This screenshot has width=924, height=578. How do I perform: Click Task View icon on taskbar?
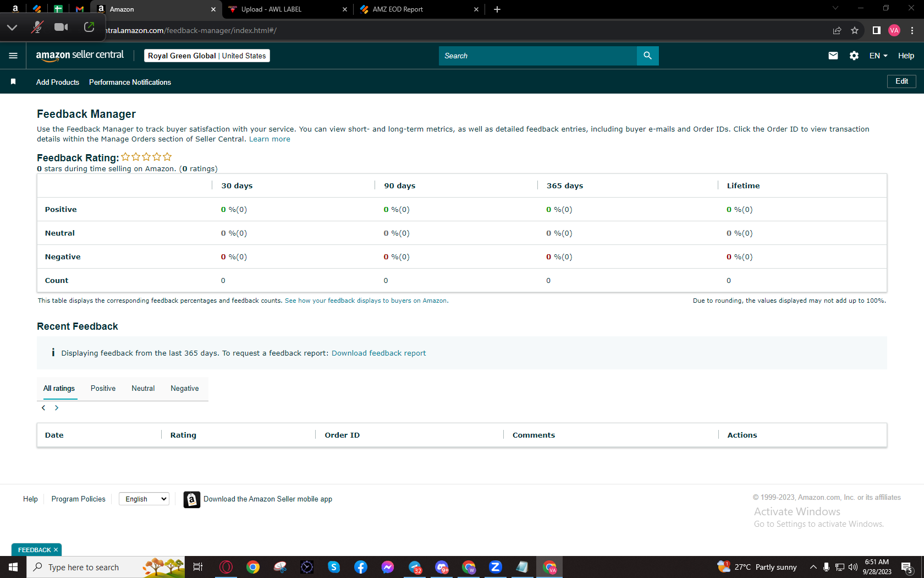(x=198, y=567)
